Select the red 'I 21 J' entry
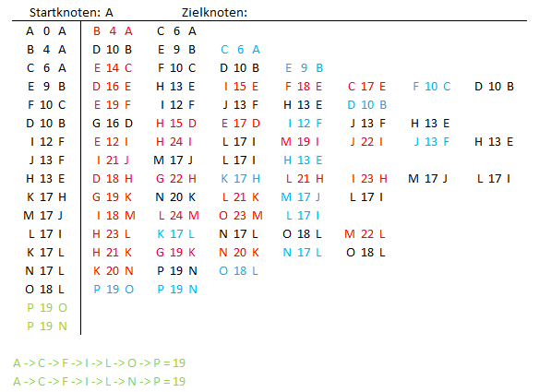This screenshot has height=392, width=539. coord(113,160)
